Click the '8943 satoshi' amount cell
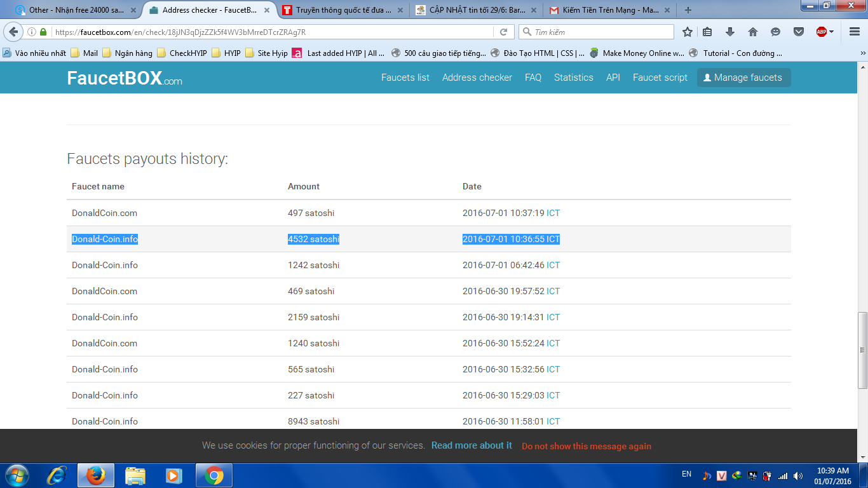The image size is (868, 488). pyautogui.click(x=313, y=421)
